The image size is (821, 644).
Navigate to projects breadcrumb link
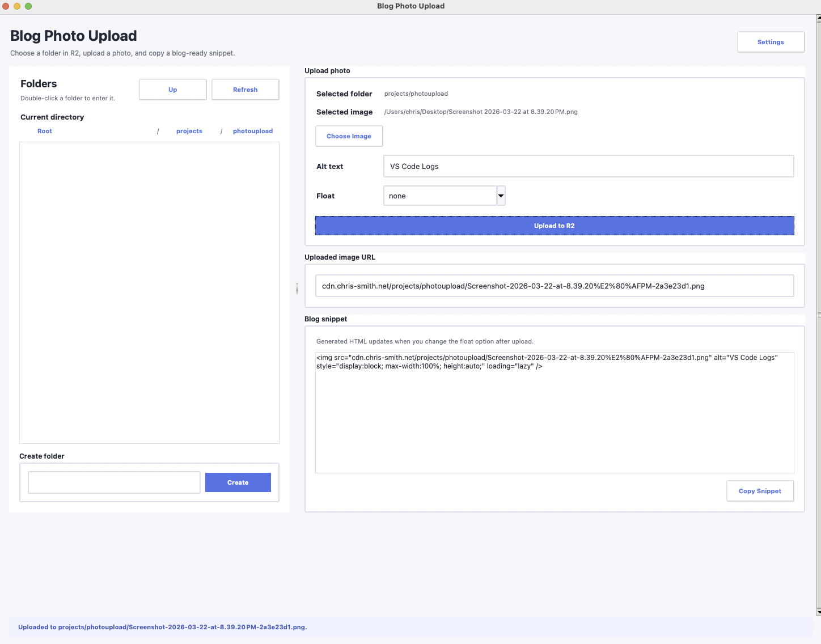tap(189, 131)
